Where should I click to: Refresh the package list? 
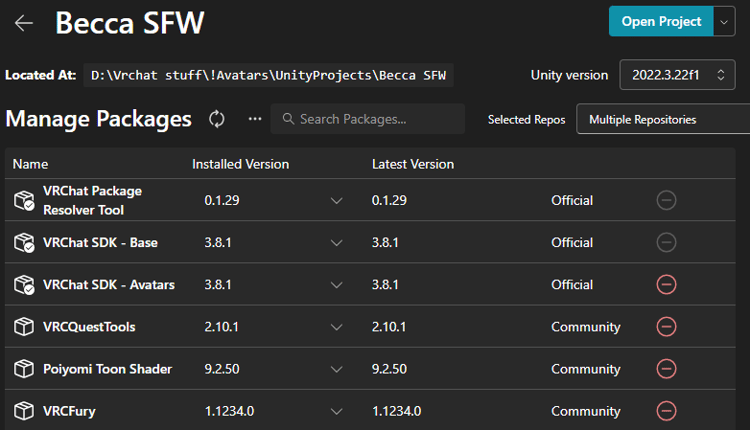[x=217, y=119]
